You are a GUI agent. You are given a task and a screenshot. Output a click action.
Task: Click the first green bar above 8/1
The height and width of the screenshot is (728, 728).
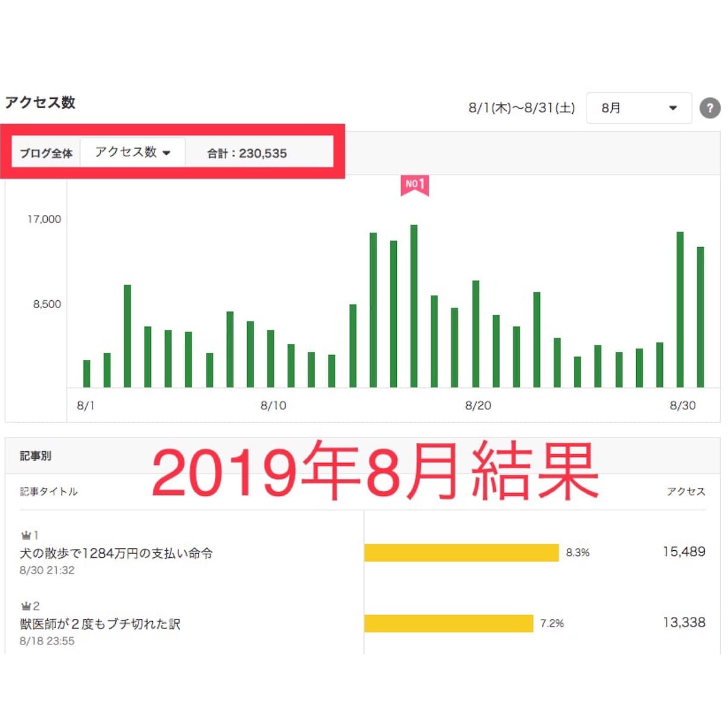[x=87, y=374]
